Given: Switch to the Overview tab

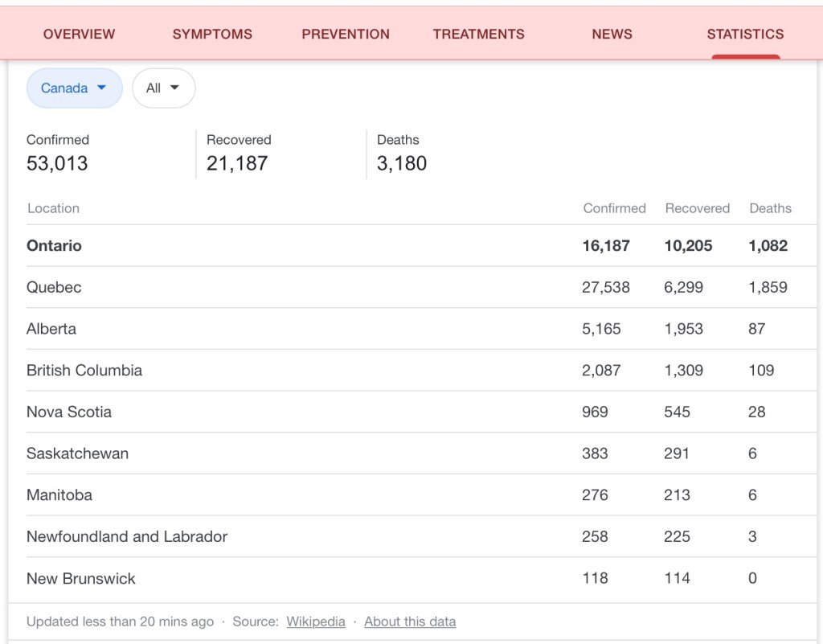Looking at the screenshot, I should point(79,35).
